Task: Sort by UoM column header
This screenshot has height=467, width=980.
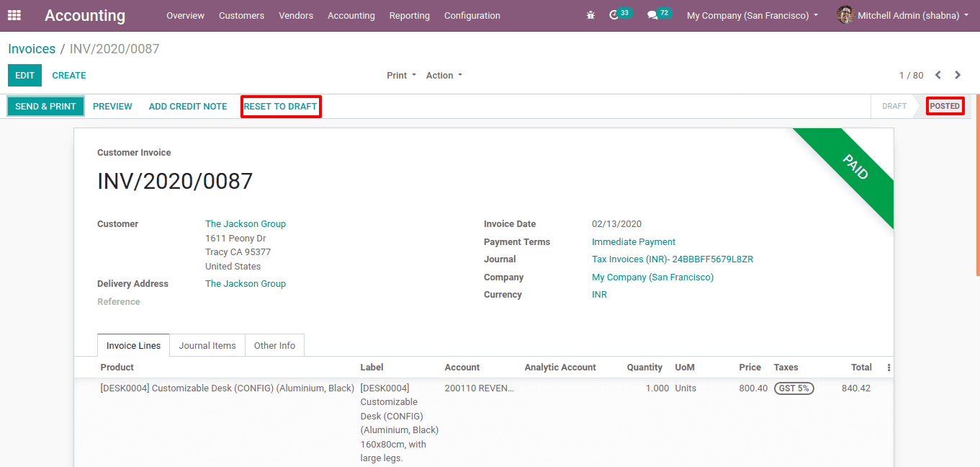Action: tap(685, 368)
